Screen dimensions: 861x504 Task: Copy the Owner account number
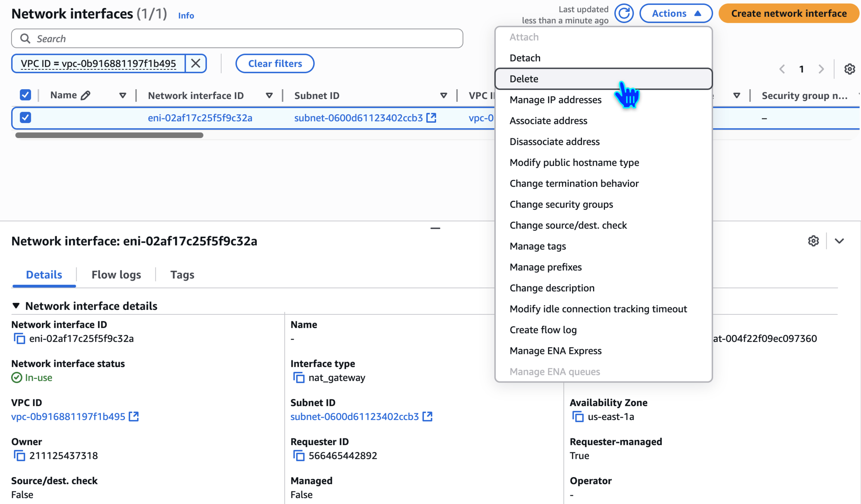(19, 456)
